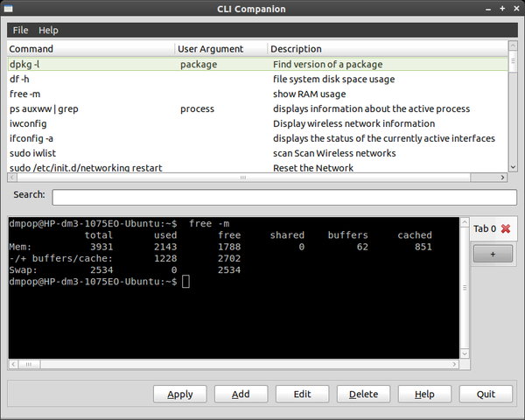Image resolution: width=525 pixels, height=420 pixels.
Task: Click the Edit button
Action: coord(303,394)
